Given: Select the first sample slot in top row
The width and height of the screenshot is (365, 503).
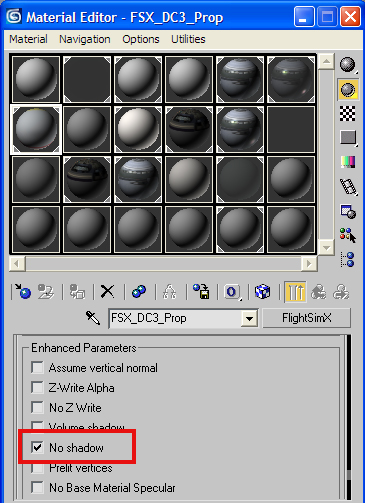Looking at the screenshot, I should pos(36,79).
